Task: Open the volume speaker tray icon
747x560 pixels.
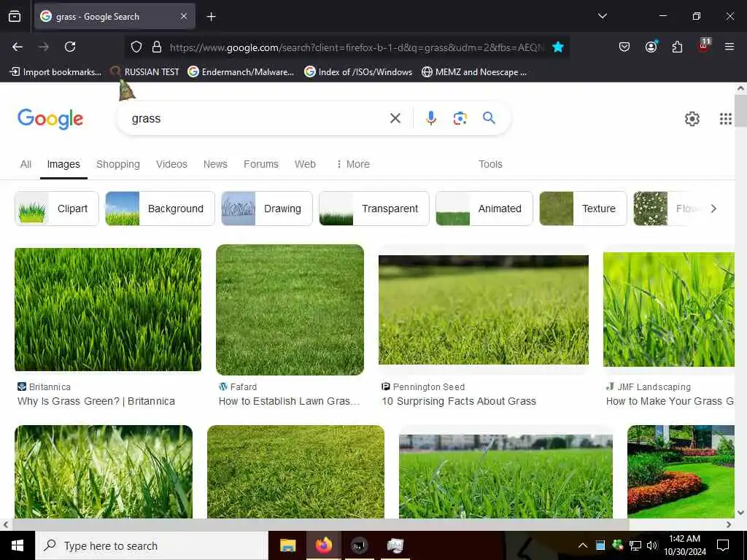Action: coord(651,545)
